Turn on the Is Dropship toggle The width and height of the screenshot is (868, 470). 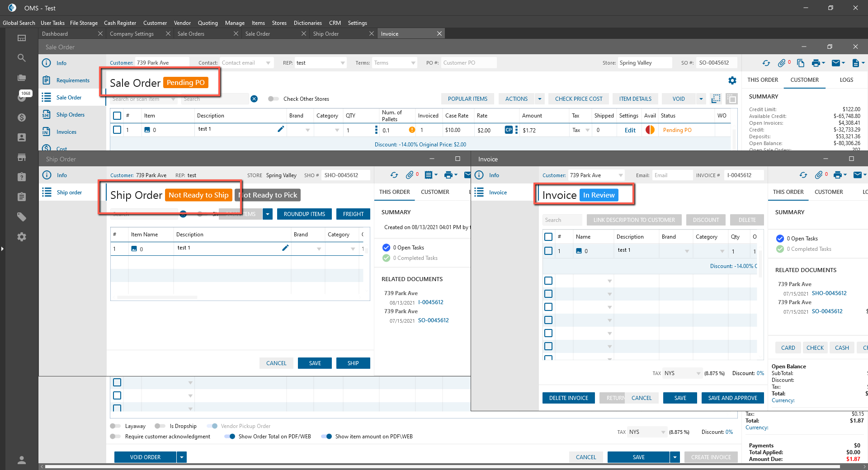[x=160, y=426]
